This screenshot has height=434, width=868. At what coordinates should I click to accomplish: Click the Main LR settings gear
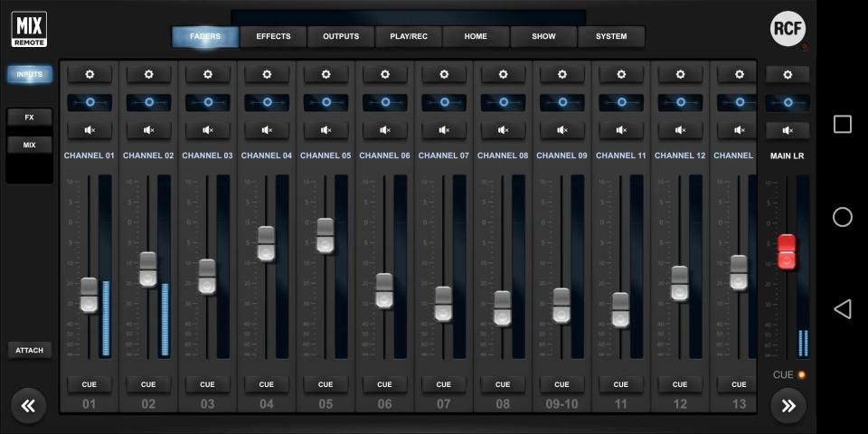[x=788, y=74]
